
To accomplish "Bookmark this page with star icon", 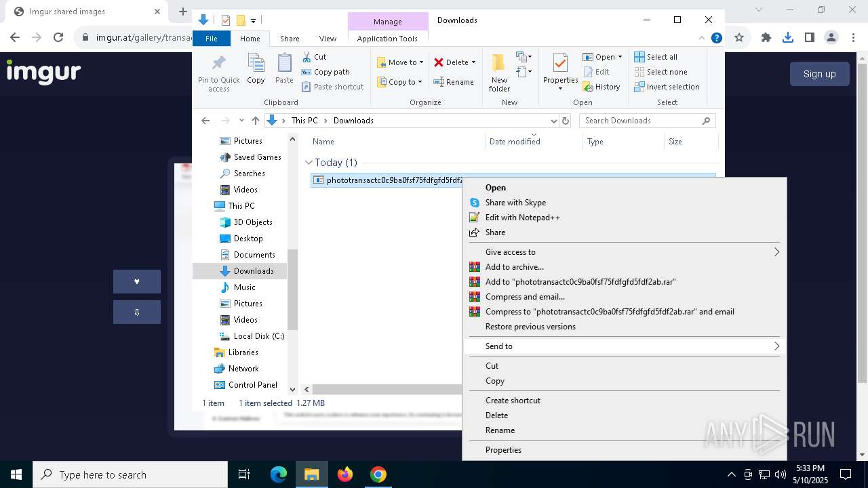I will [739, 38].
